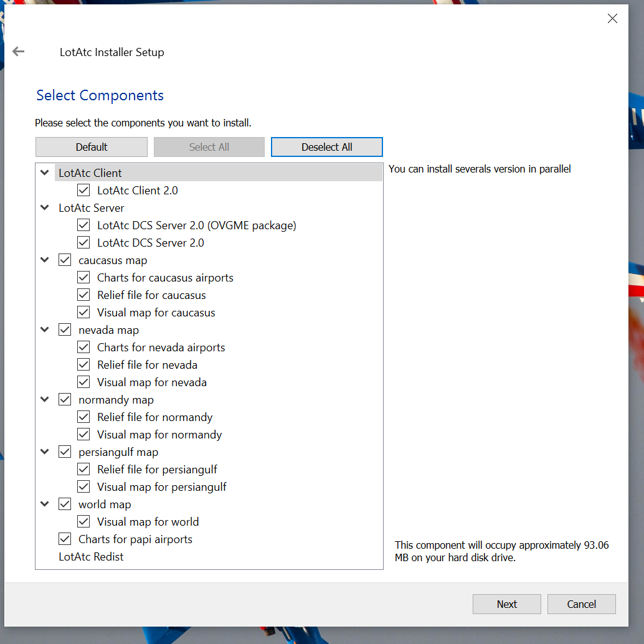The width and height of the screenshot is (644, 644).
Task: Select the LotAtc Redist item
Action: tap(91, 556)
